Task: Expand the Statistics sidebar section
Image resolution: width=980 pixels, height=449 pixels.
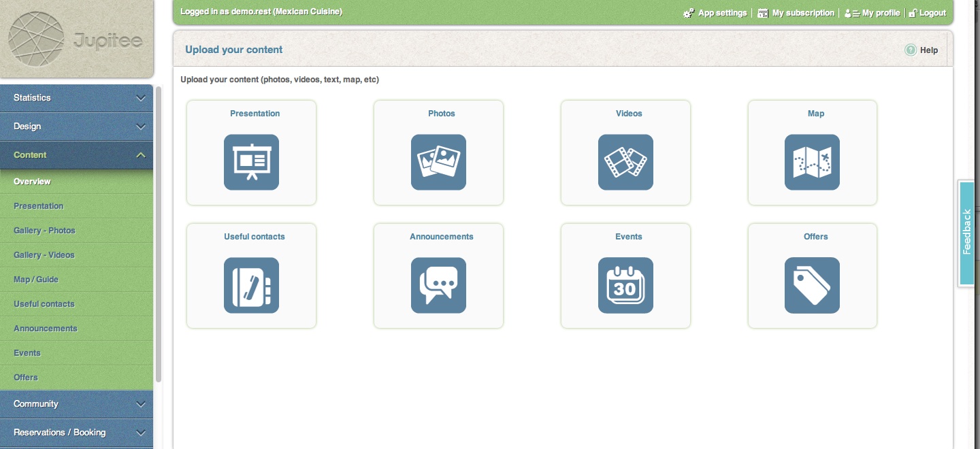Action: click(x=76, y=98)
